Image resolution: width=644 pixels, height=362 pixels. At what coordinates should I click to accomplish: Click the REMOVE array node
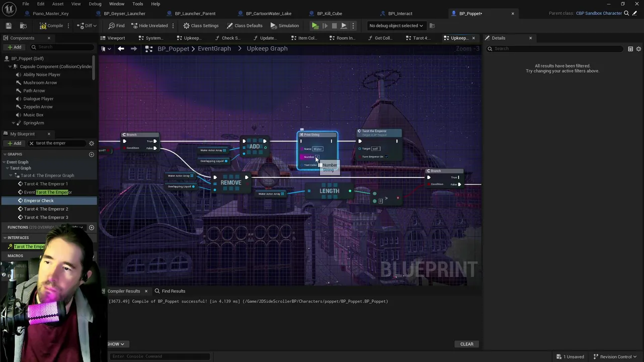[231, 183]
